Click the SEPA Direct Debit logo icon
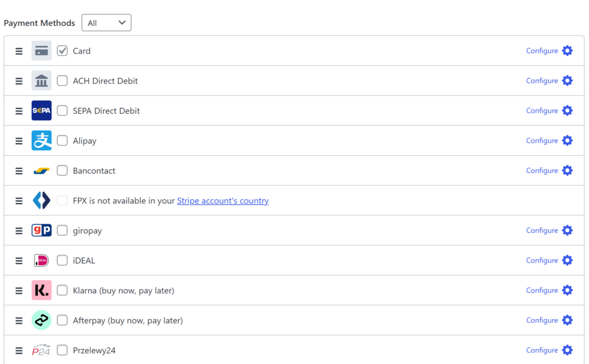Viewport: 589px width, 364px height. (x=41, y=110)
